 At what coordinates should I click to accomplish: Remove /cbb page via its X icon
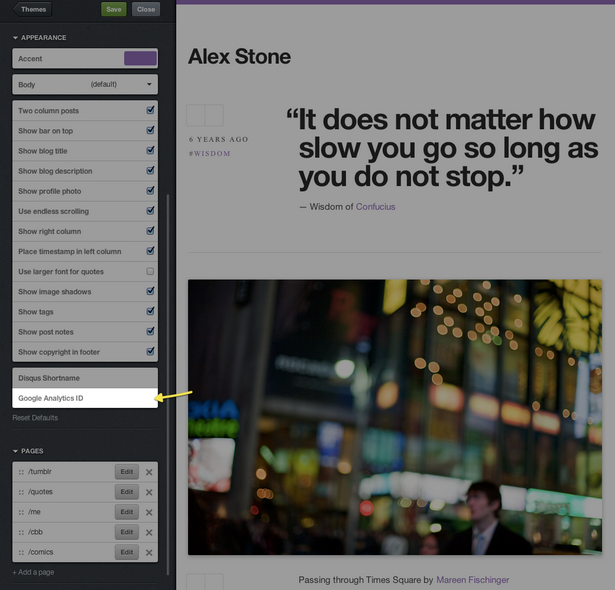coord(149,532)
